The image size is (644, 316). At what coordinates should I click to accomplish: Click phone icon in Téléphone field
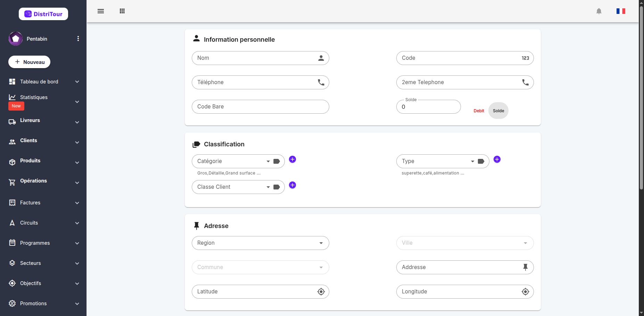pos(321,82)
